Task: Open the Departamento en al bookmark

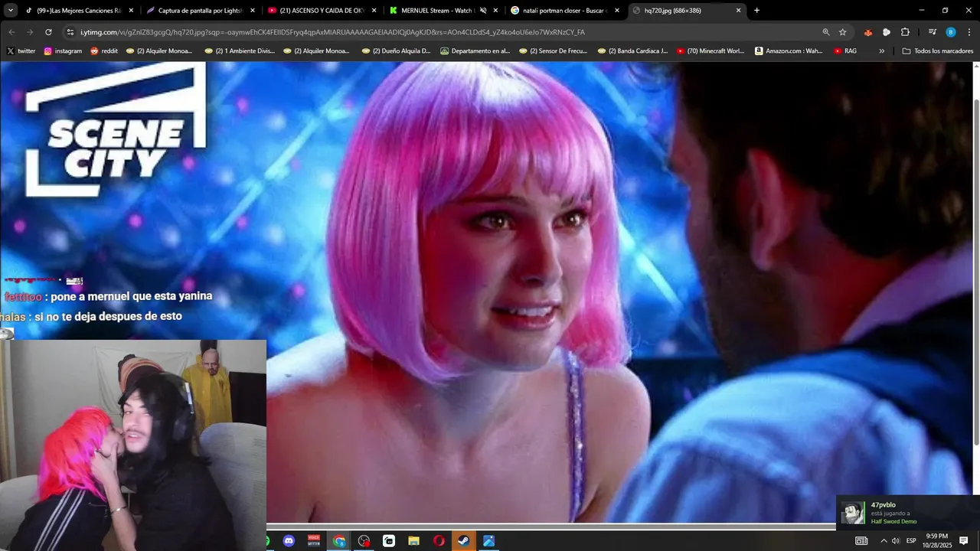Action: pos(475,51)
